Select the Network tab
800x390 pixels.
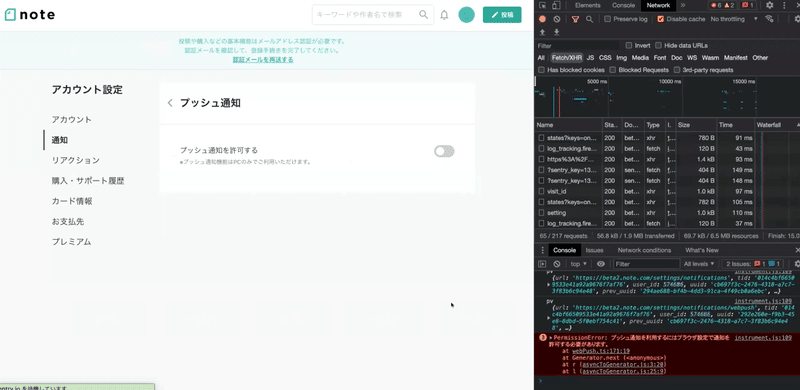coord(658,5)
